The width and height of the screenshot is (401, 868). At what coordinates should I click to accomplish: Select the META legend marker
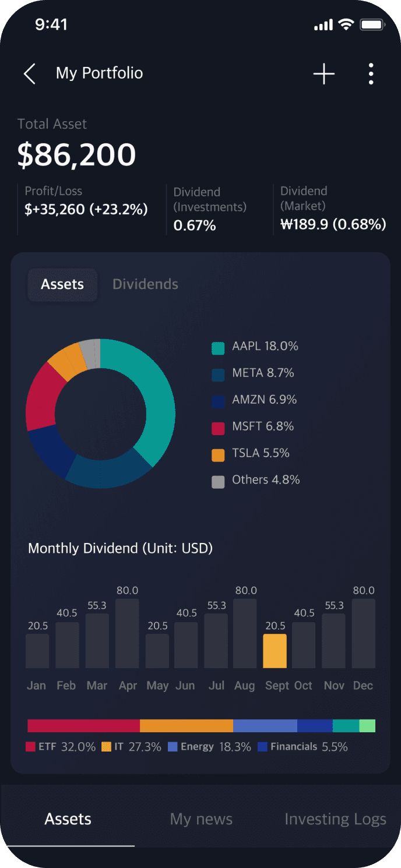click(x=219, y=373)
